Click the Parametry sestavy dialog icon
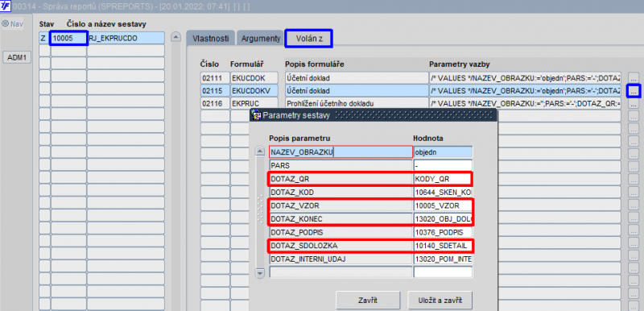 tap(256, 115)
